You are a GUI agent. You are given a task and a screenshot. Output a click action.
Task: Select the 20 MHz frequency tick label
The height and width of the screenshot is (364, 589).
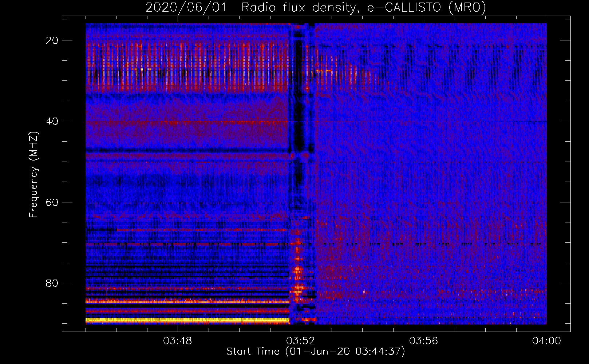coord(52,40)
